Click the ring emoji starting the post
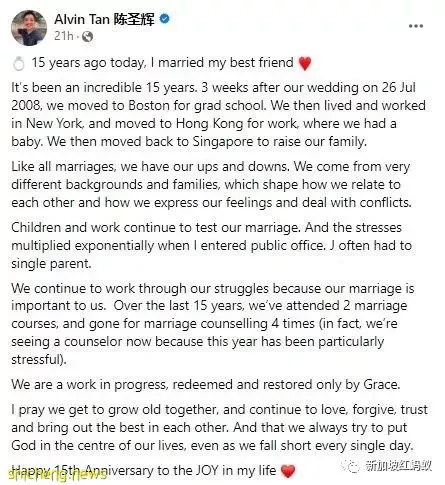Image resolution: width=445 pixels, height=485 pixels. click(x=19, y=64)
